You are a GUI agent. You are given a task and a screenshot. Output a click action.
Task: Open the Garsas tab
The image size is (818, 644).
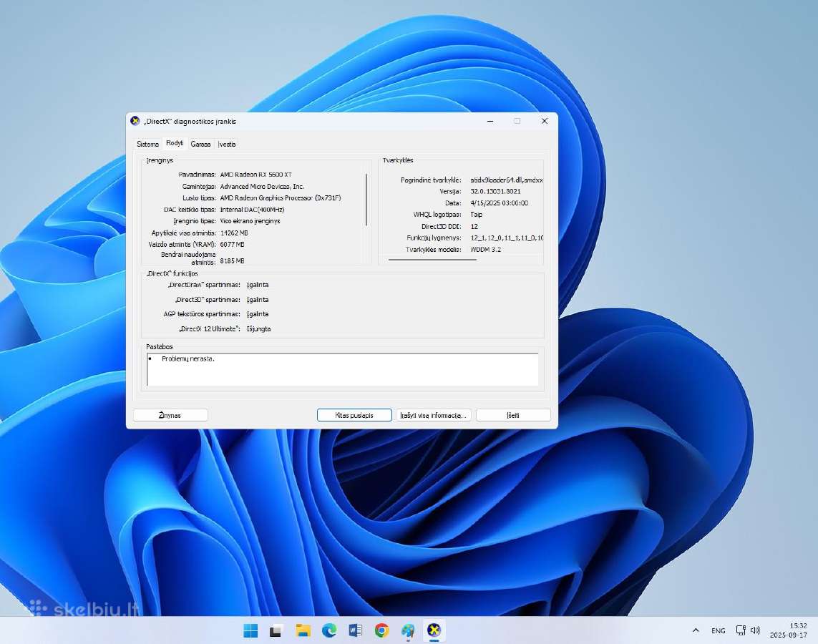pyautogui.click(x=201, y=144)
